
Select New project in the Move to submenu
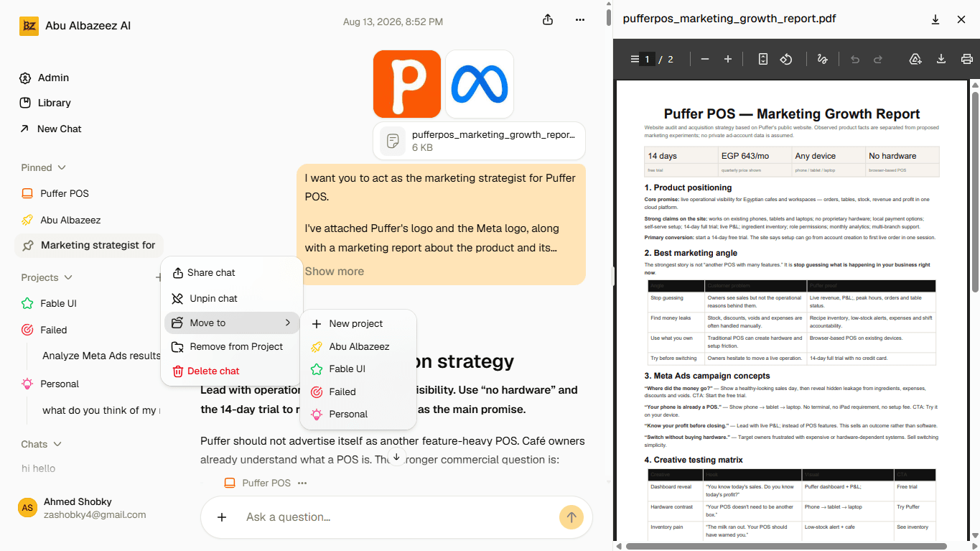click(x=358, y=323)
